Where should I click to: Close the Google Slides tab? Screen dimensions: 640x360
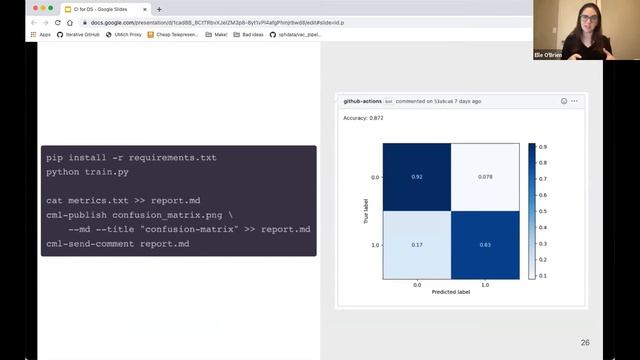[144, 9]
